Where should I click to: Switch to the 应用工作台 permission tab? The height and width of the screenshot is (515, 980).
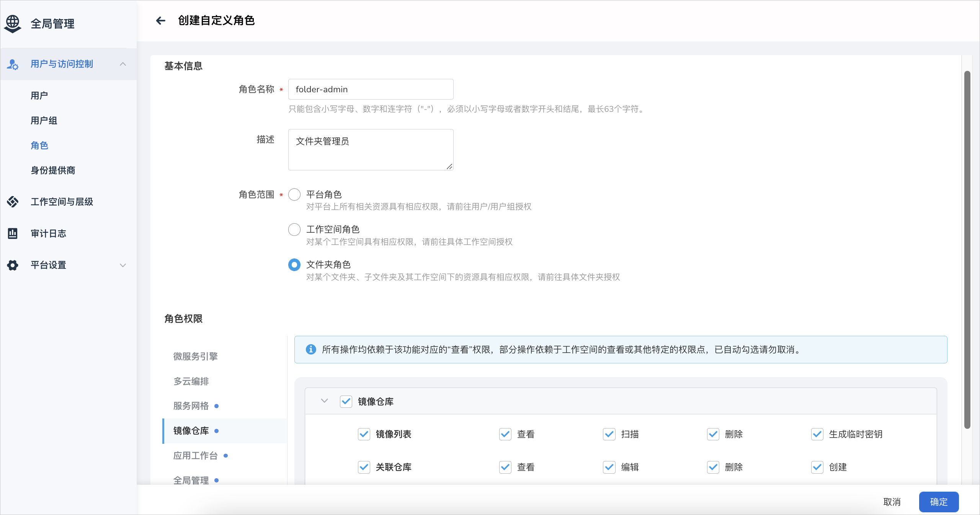225,456
